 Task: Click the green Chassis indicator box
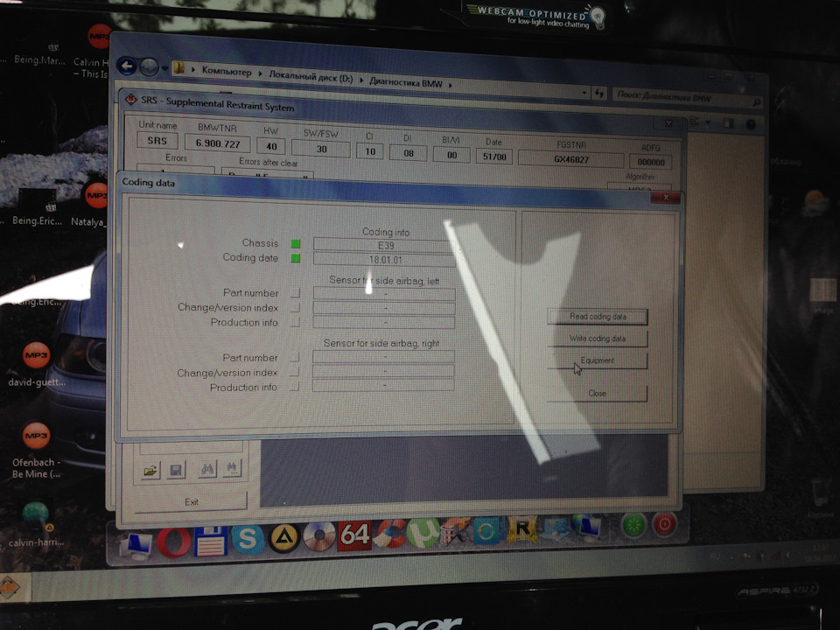click(x=295, y=244)
